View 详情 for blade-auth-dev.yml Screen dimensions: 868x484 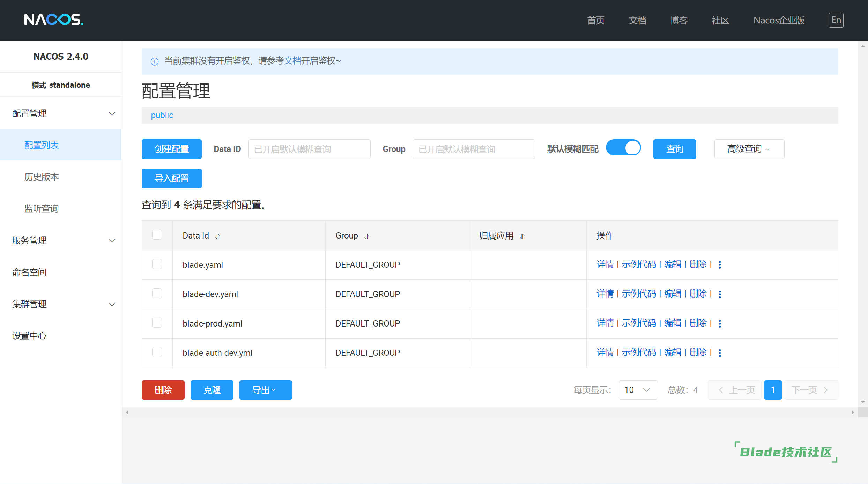pos(605,352)
